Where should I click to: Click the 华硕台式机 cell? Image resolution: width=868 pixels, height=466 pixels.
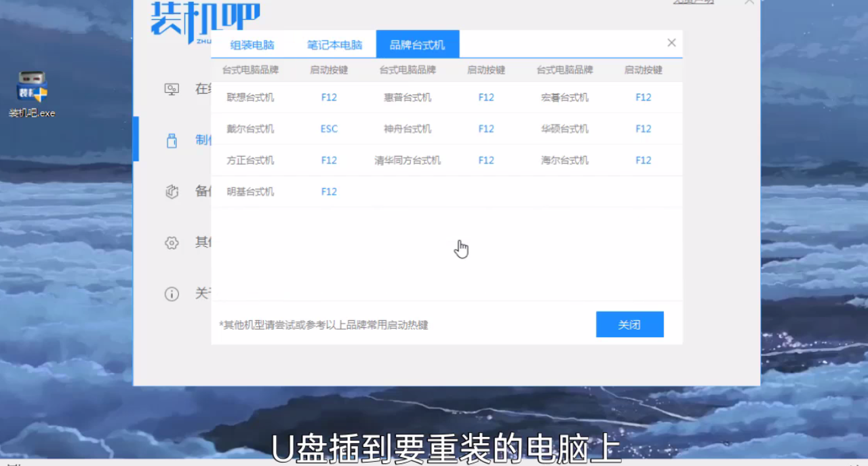(x=565, y=129)
